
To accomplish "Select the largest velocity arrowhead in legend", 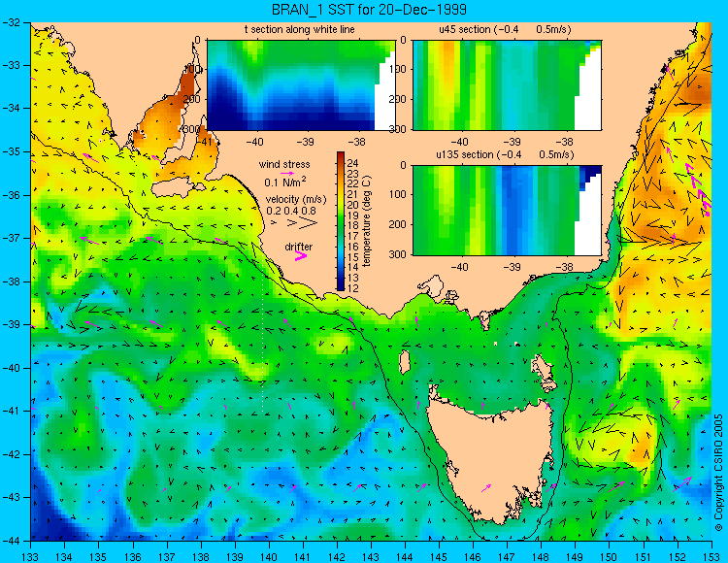I will [309, 223].
